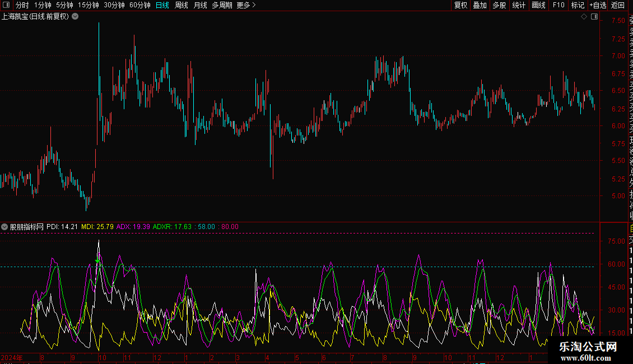Click the 标记 mark button

(x=578, y=5)
